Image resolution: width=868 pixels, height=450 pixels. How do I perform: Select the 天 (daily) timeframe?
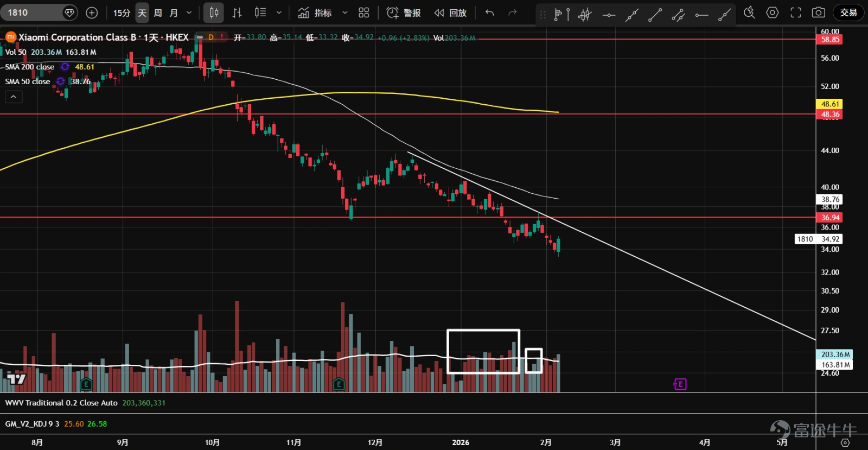[x=142, y=12]
